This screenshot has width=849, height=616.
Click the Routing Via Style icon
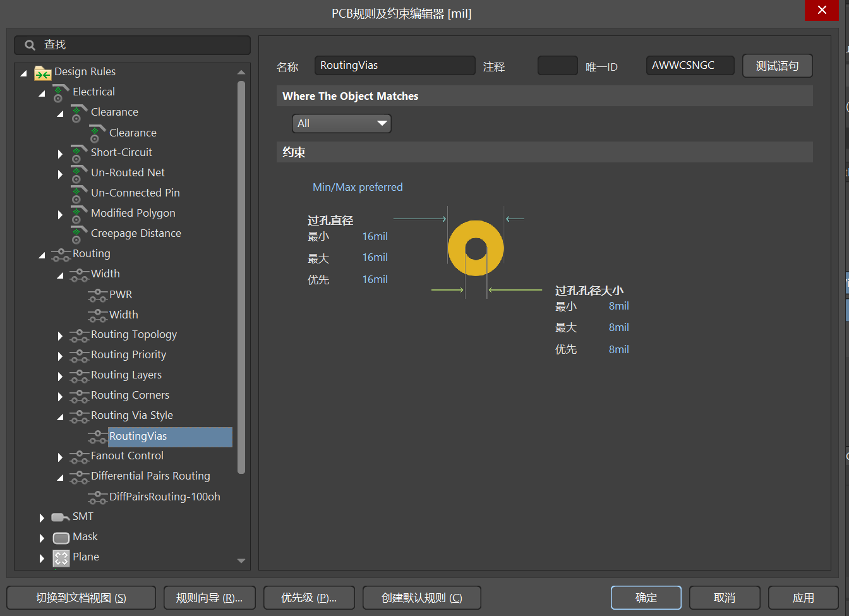(x=79, y=416)
